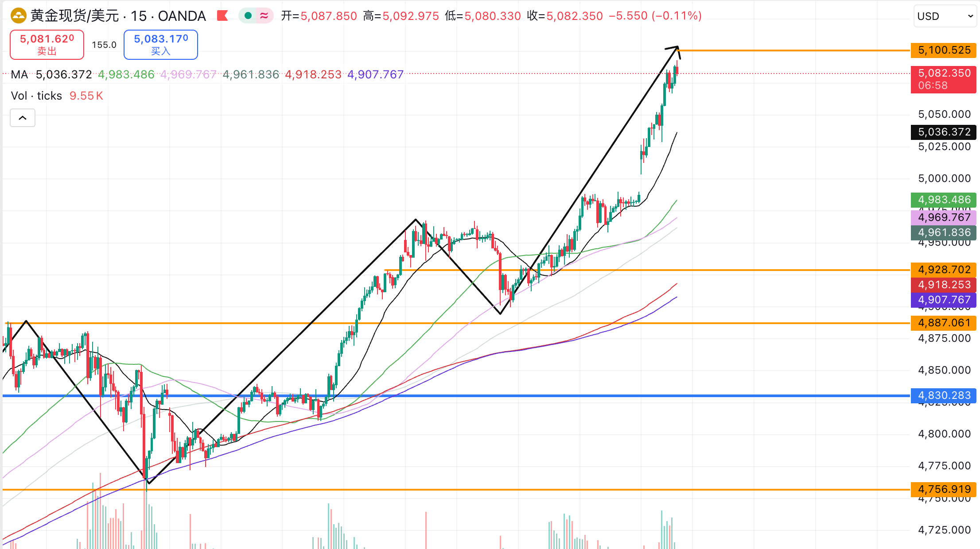This screenshot has width=980, height=549.
Task: Click the orange 4,756.919 line label
Action: click(x=943, y=489)
